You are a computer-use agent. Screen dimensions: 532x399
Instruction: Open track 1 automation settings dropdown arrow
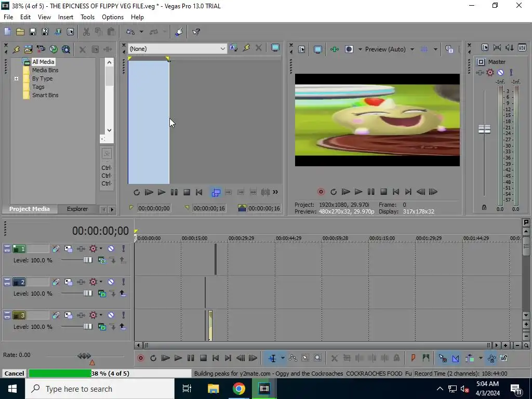pyautogui.click(x=101, y=249)
